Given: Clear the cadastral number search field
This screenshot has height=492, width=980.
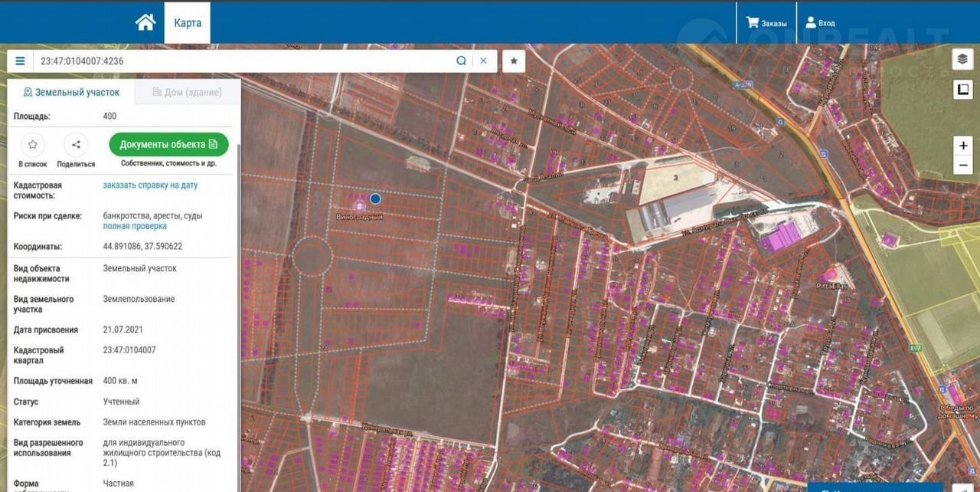Looking at the screenshot, I should tap(483, 61).
